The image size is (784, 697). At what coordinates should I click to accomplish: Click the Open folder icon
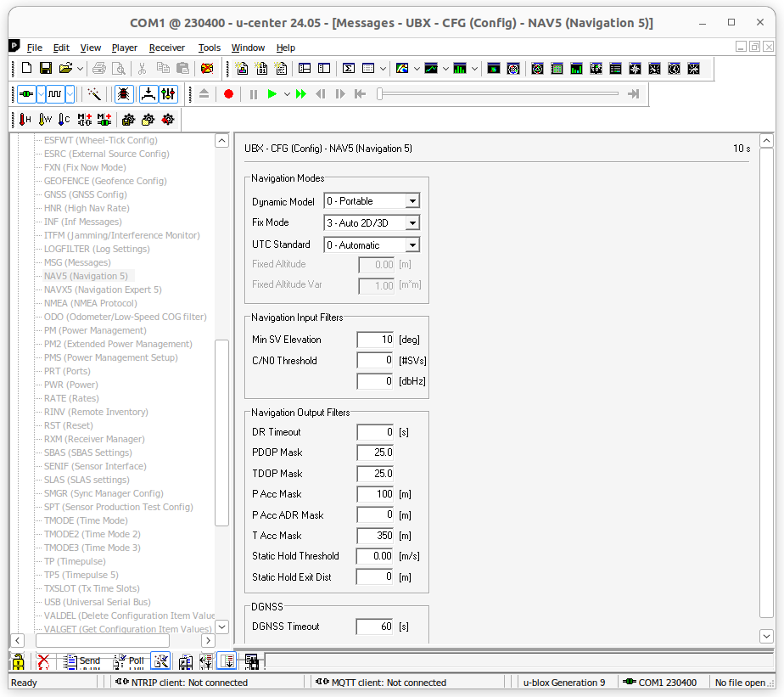point(65,69)
